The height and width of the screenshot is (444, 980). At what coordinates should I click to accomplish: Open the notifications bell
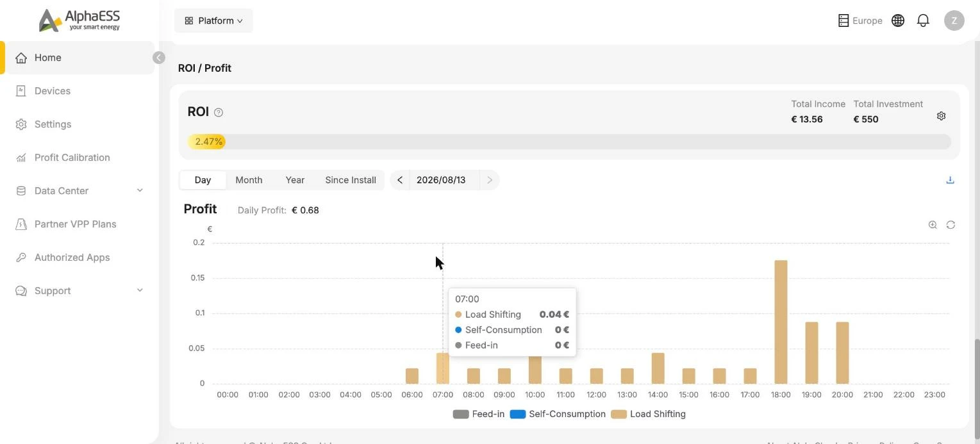[923, 21]
